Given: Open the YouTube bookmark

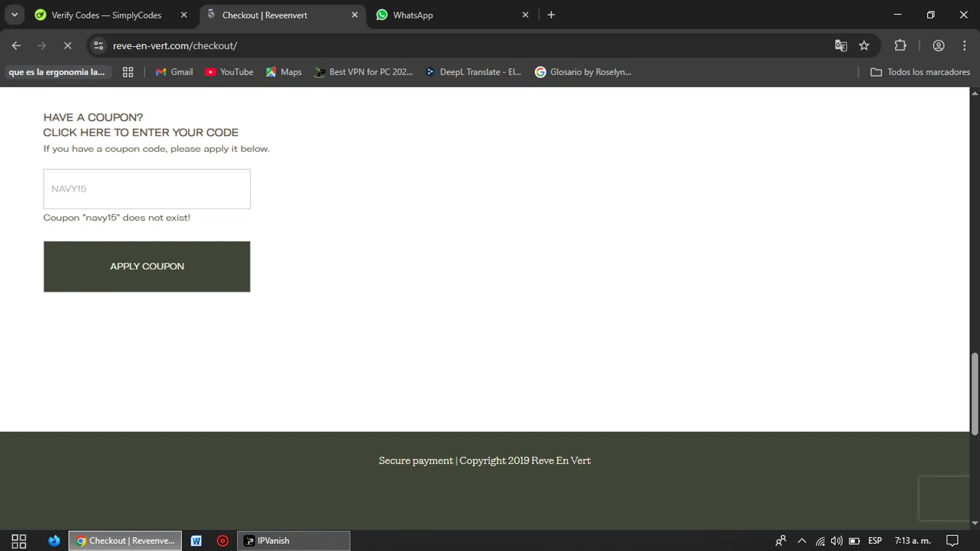Looking at the screenshot, I should (x=229, y=72).
